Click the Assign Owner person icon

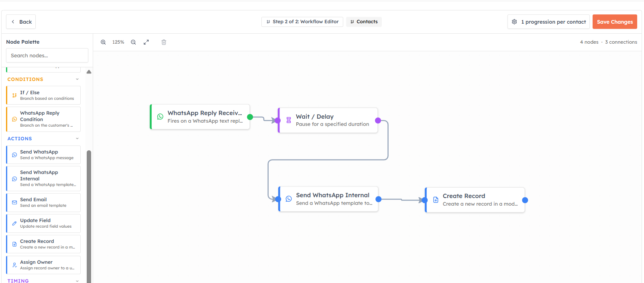pos(14,265)
